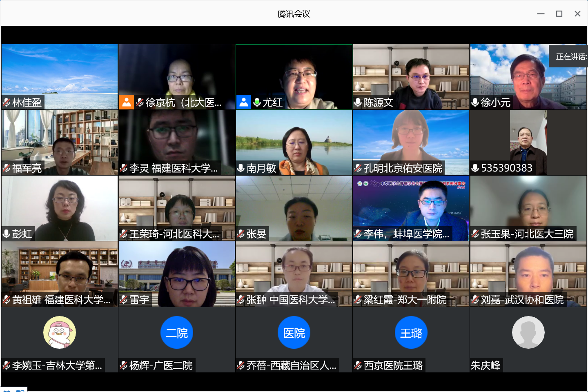Click the blue 医院 avatar for 乔蓓
Viewport: 588px width, 392px height.
point(294,332)
